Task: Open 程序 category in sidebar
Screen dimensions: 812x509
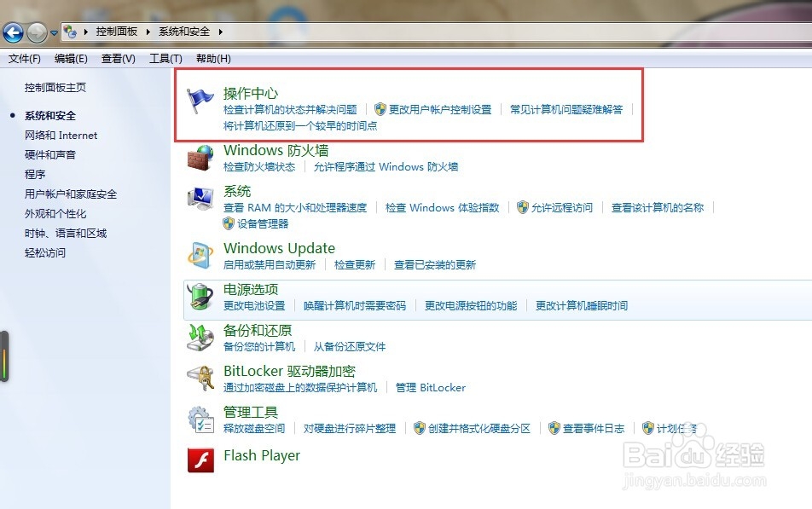Action: point(35,175)
